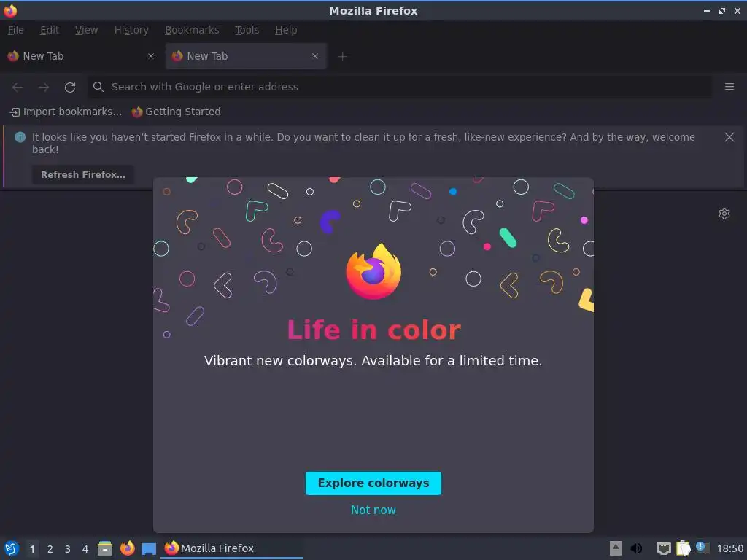This screenshot has height=560, width=747.
Task: Choose Not now in the colorways dialog
Action: [x=373, y=510]
